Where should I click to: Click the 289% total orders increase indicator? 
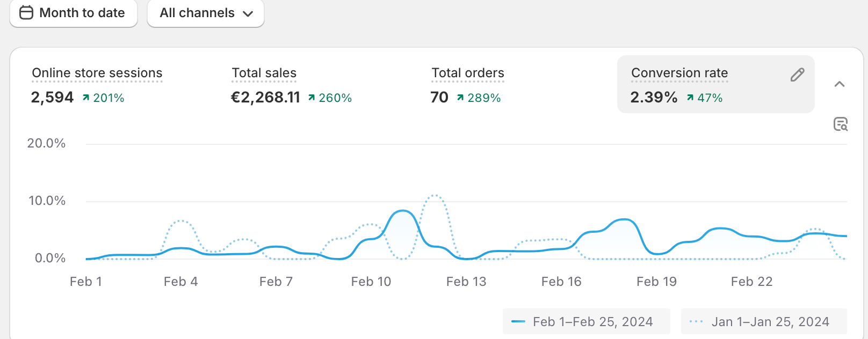click(479, 98)
